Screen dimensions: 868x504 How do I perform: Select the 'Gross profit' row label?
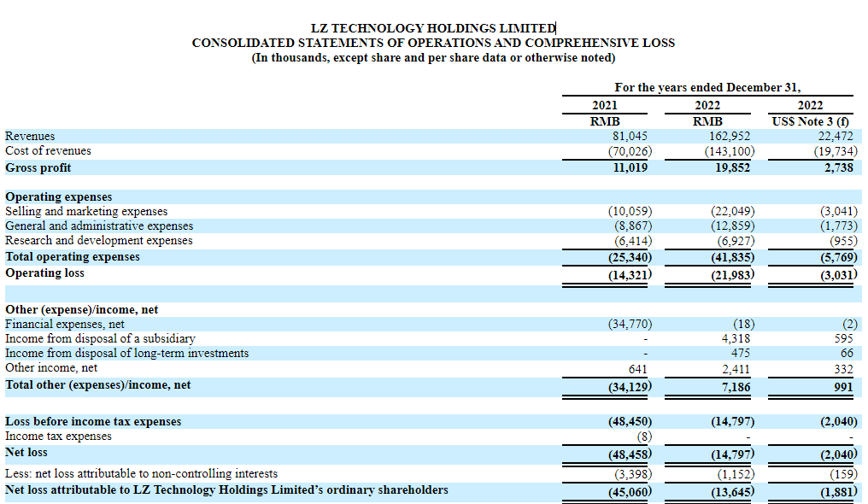(x=38, y=167)
